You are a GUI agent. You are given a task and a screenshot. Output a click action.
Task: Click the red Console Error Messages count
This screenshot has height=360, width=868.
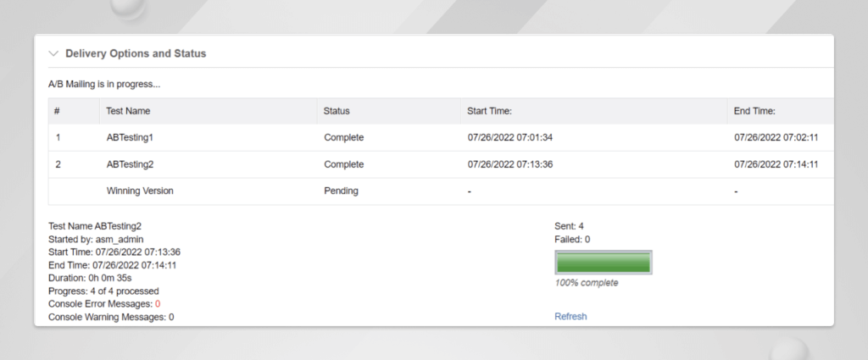coord(157,303)
